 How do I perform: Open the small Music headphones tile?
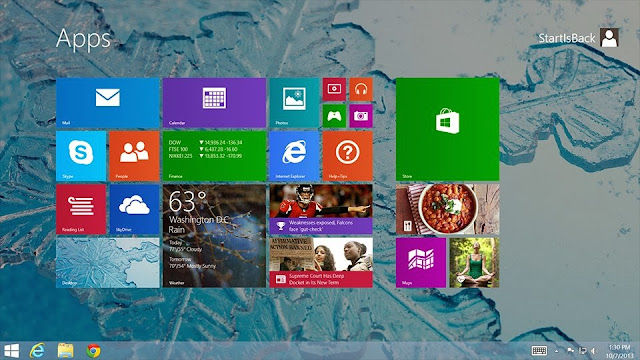coord(361,89)
